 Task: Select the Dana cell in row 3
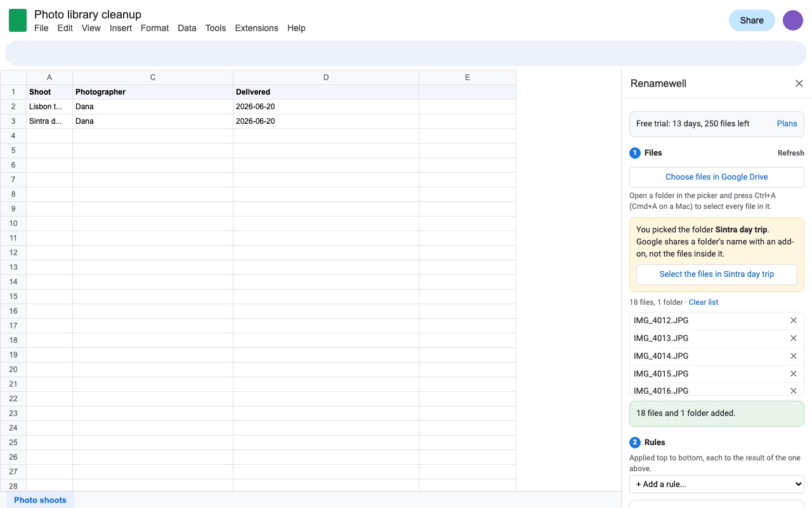tap(153, 121)
